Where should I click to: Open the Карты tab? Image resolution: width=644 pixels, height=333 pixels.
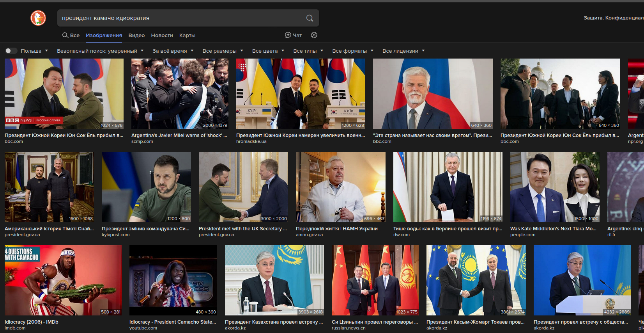pos(187,35)
